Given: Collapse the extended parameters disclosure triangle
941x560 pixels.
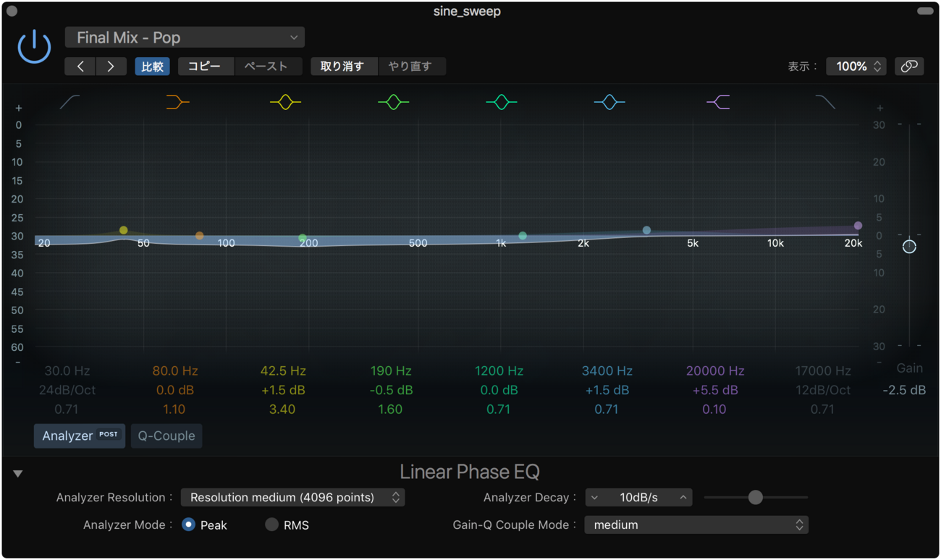Looking at the screenshot, I should point(18,474).
